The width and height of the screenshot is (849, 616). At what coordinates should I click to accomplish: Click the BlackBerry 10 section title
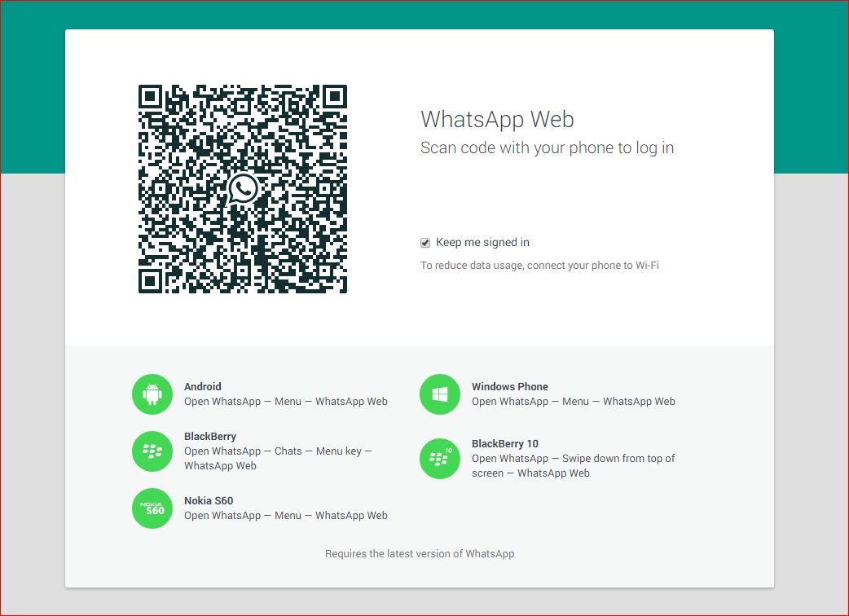[x=504, y=443]
